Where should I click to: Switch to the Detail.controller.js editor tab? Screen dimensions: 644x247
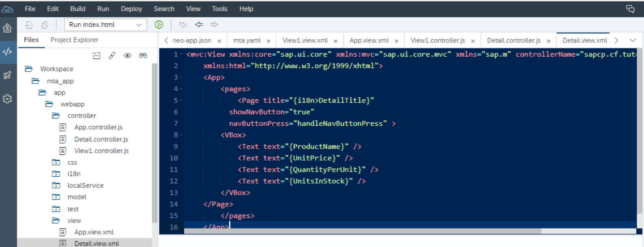pos(514,40)
